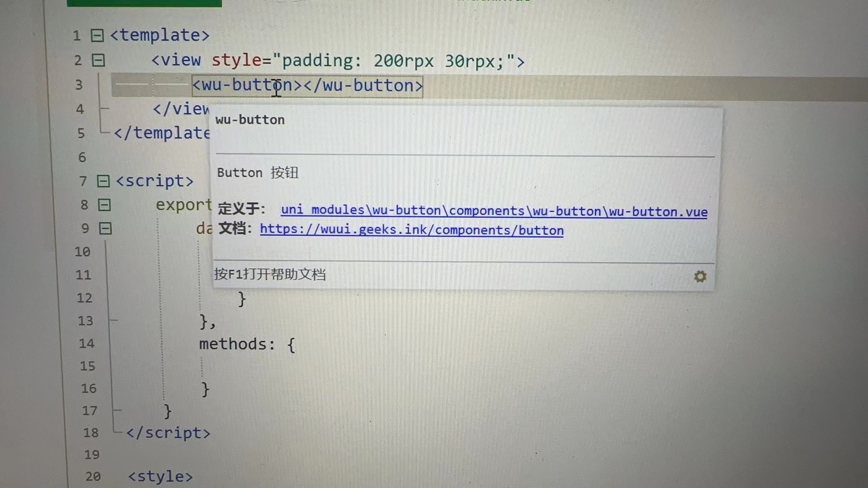This screenshot has height=488, width=868.
Task: Collapse the script block on line 7
Action: (x=104, y=181)
